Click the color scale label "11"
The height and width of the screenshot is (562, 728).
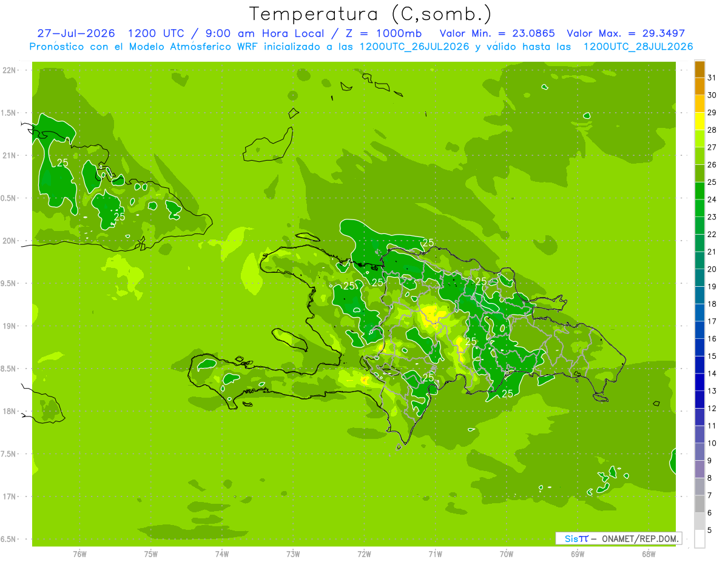click(x=712, y=426)
